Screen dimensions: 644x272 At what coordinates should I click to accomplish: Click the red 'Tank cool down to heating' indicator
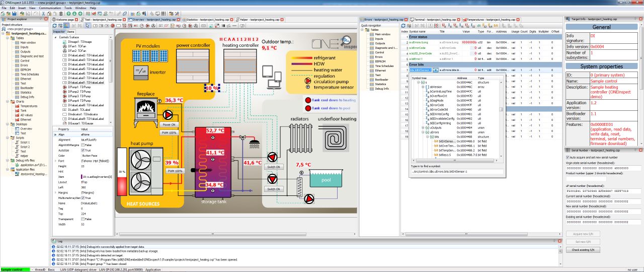click(x=308, y=100)
